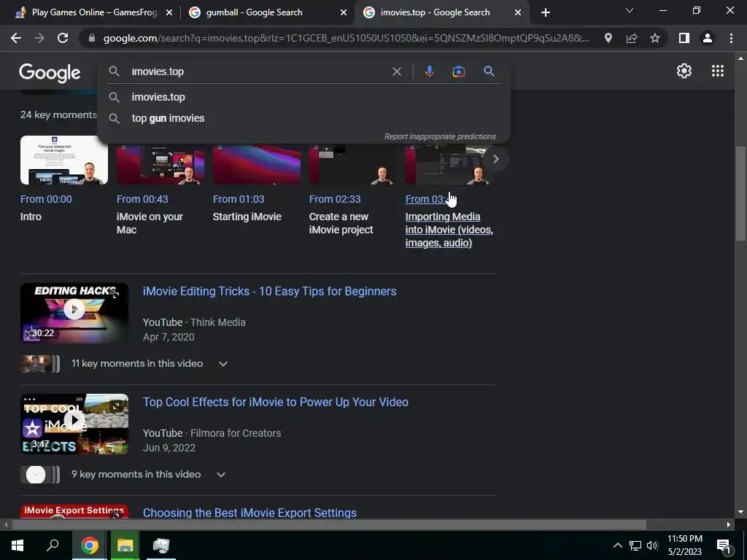Choose the imovies.top suggestion
This screenshot has width=747, height=560.
point(303,97)
